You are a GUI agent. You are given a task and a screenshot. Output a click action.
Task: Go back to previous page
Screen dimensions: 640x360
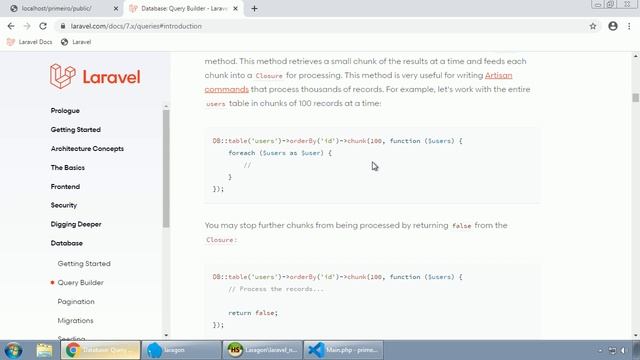tap(11, 26)
